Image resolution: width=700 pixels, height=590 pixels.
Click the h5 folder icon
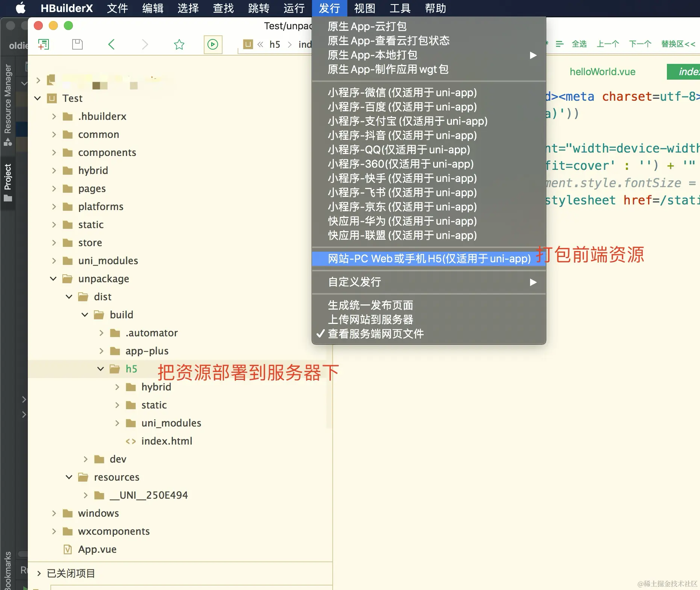tap(115, 369)
